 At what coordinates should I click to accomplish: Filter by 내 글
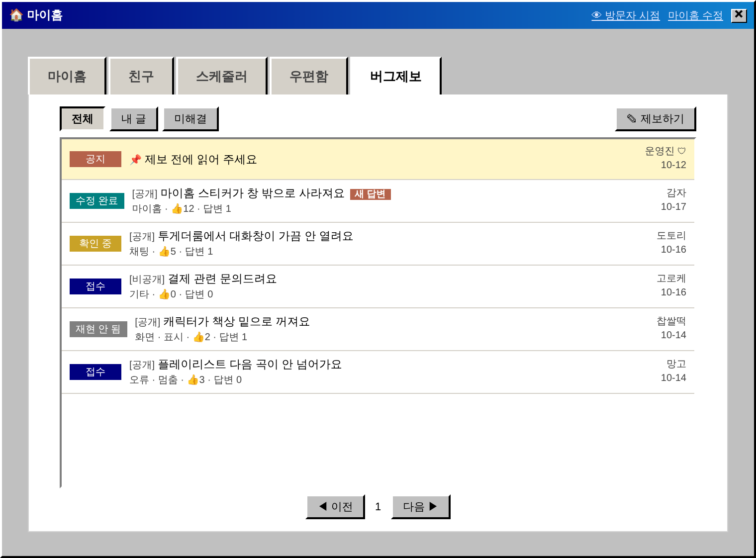(x=134, y=119)
